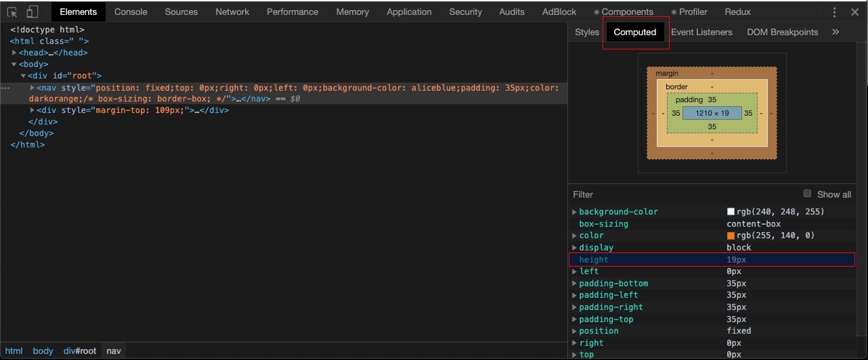Click the dark orange color swatch
868x360 pixels.
(731, 235)
